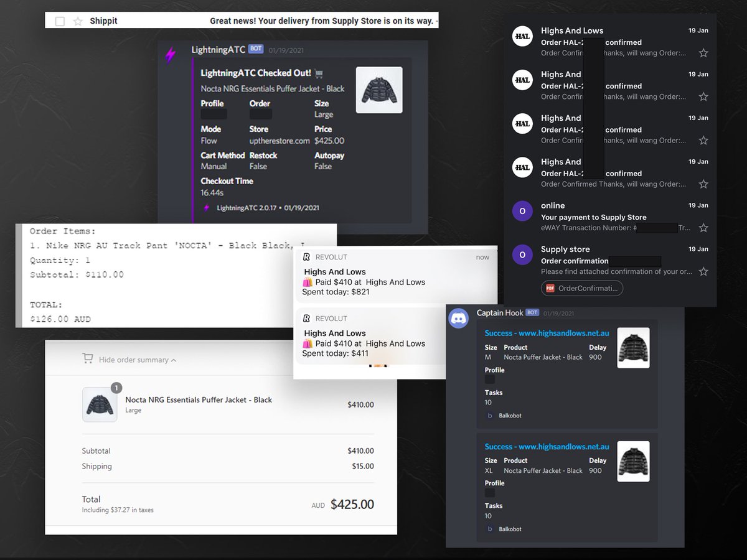Click the Balkobot icon in size XL embed
The height and width of the screenshot is (560, 747).
tap(490, 529)
